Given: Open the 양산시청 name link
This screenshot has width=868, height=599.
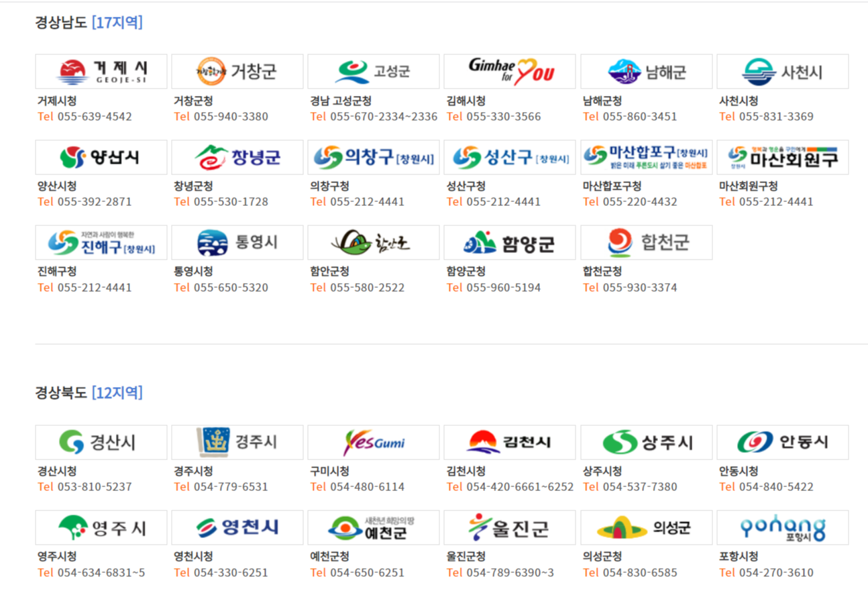Looking at the screenshot, I should coord(57,186).
